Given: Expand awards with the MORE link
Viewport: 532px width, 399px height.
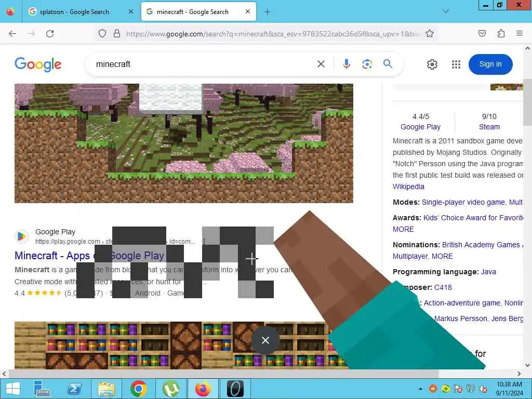Looking at the screenshot, I should click(403, 229).
